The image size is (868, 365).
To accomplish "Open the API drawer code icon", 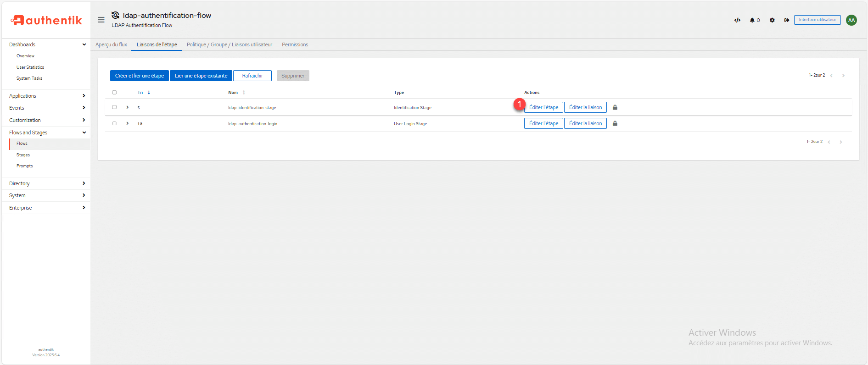I will pos(737,20).
